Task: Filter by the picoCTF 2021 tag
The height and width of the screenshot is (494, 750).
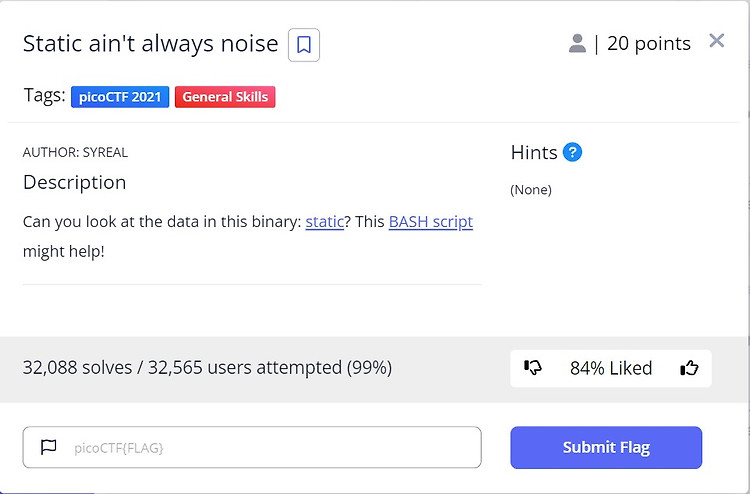Action: click(x=120, y=97)
